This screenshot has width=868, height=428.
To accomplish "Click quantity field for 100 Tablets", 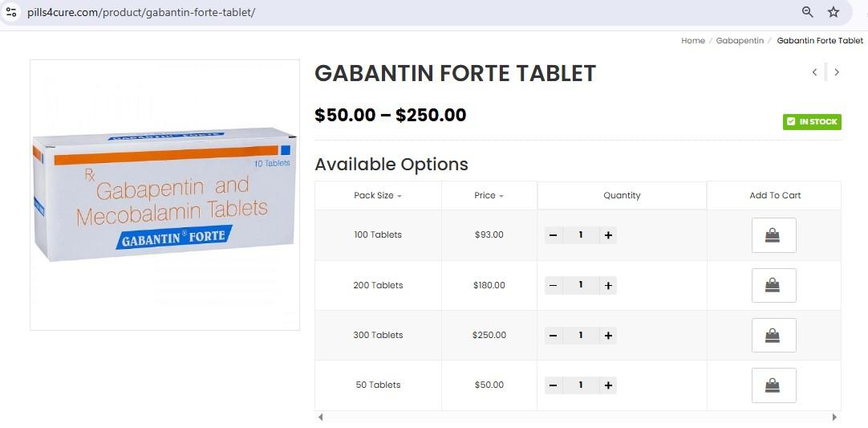I will pyautogui.click(x=581, y=235).
